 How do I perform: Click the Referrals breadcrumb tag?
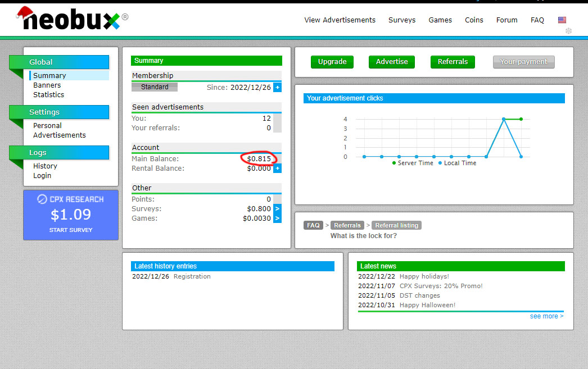click(x=347, y=225)
